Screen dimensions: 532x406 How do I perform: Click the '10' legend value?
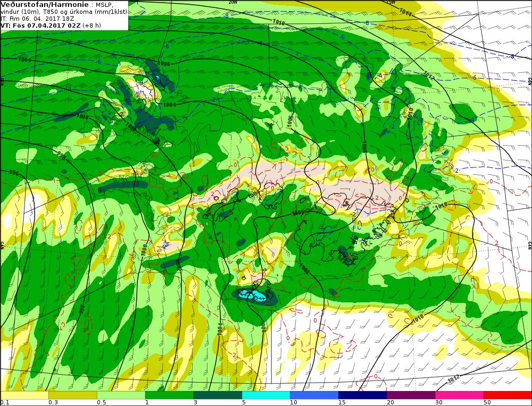294,402
